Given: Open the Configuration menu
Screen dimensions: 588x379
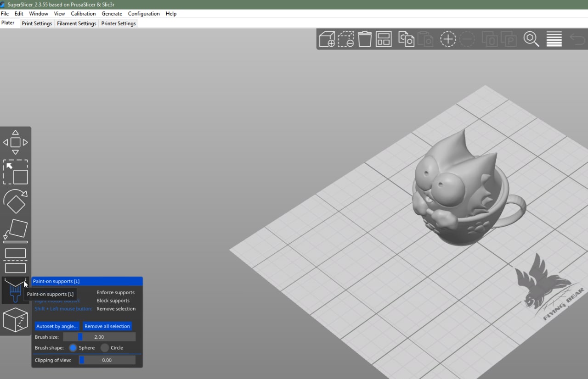Looking at the screenshot, I should [x=144, y=14].
